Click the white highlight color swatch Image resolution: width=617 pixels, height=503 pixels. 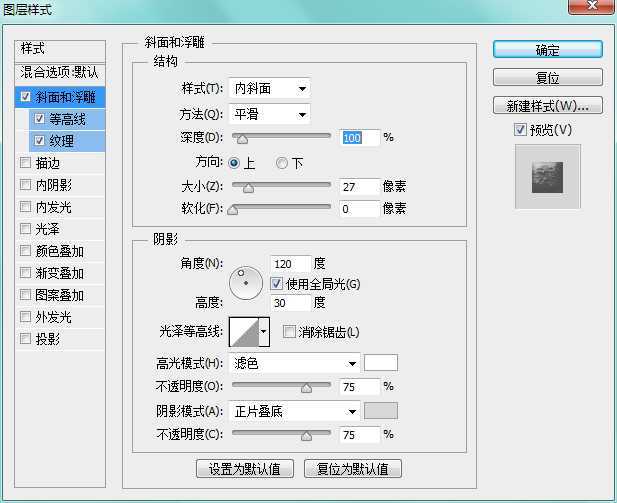[x=381, y=363]
